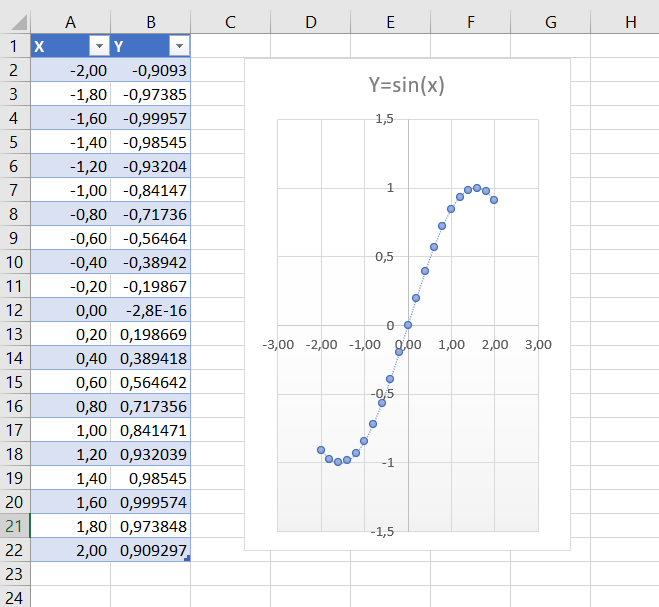Select cell containing -0,9093

click(150, 70)
